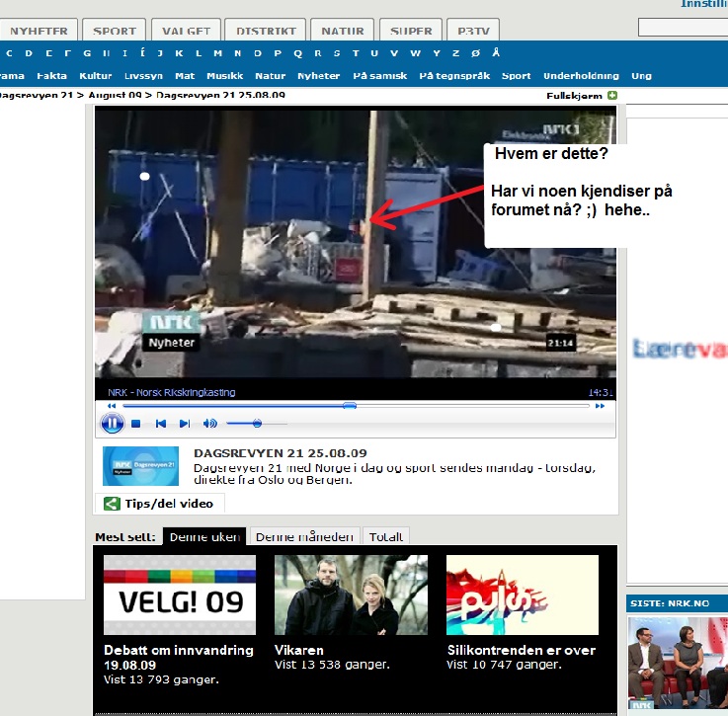Open the Siste NRK.no panel thumbnail
Screen dimensions: 728x716
(678, 663)
